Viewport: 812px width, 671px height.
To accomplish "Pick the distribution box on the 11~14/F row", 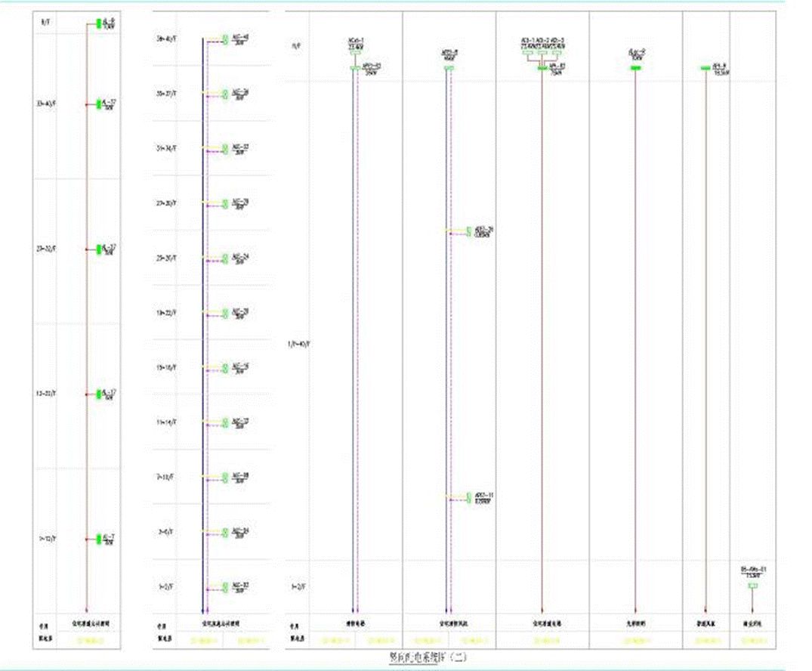I will [x=225, y=423].
